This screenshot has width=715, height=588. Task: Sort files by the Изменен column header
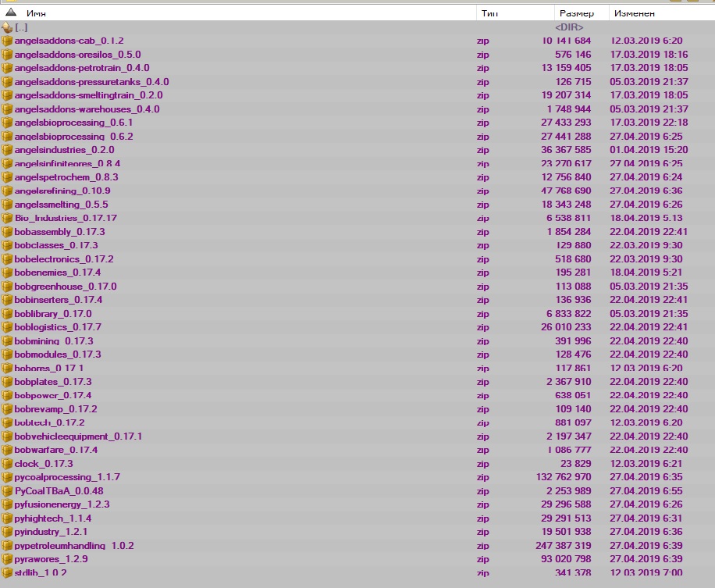pyautogui.click(x=635, y=13)
